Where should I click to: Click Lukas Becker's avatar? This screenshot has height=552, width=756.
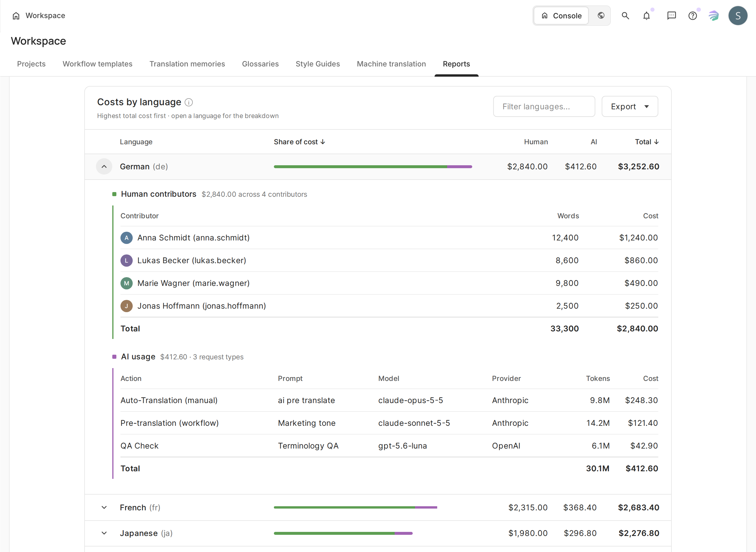point(126,260)
